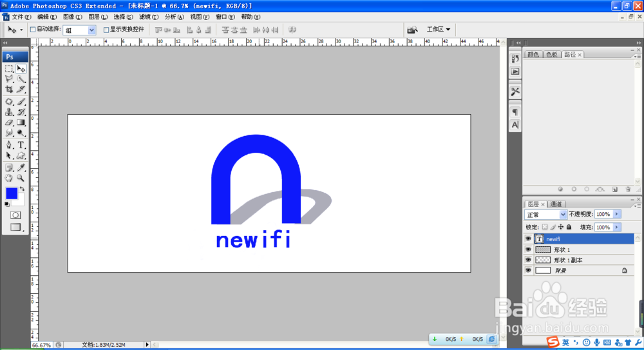Open the 组 auto-select dropdown
644x350 pixels.
point(91,30)
